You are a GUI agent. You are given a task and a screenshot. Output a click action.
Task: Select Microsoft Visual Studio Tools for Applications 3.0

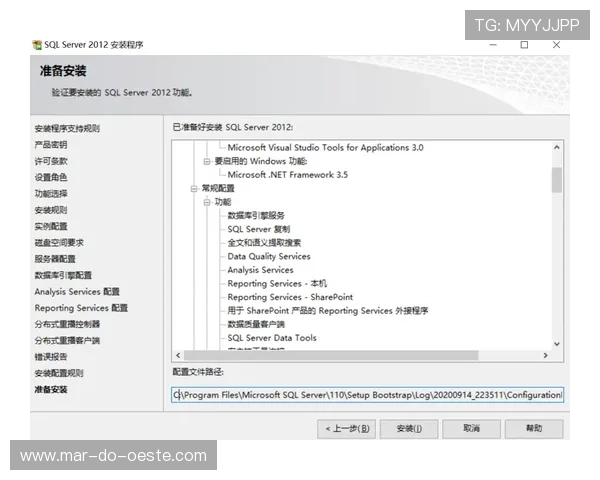326,148
